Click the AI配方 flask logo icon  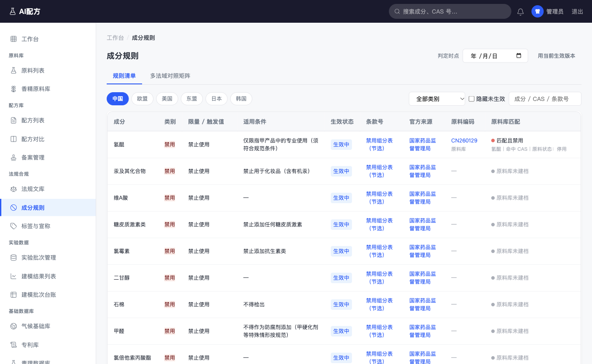point(13,11)
